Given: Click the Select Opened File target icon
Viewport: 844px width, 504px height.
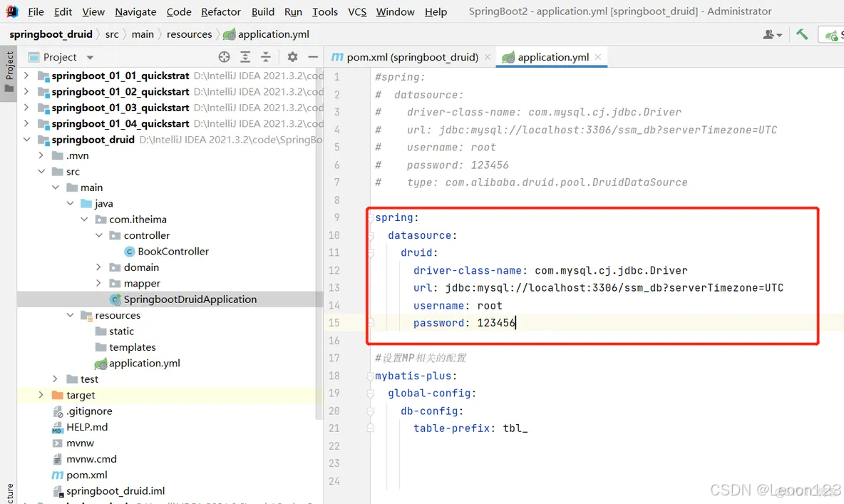Looking at the screenshot, I should (225, 57).
